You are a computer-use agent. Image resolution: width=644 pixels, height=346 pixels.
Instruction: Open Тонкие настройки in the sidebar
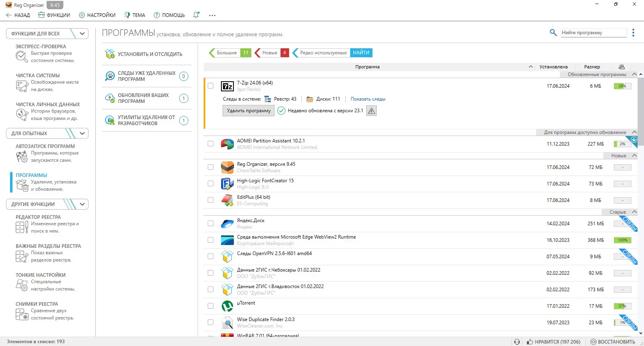click(x=47, y=282)
